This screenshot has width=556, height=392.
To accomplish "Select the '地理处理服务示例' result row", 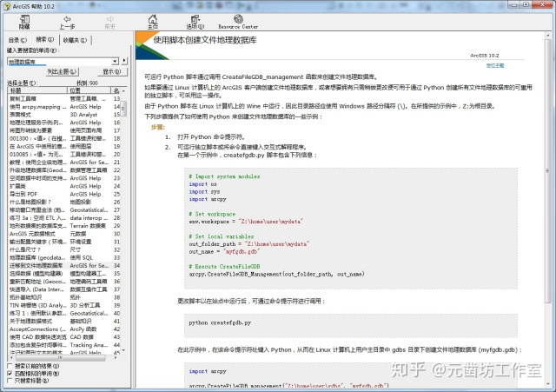I will pyautogui.click(x=64, y=123).
